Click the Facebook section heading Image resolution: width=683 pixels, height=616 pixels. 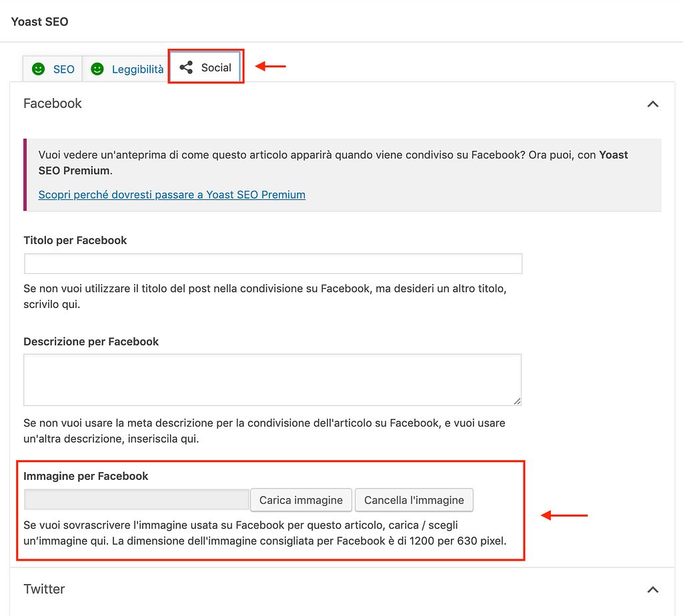click(x=53, y=103)
